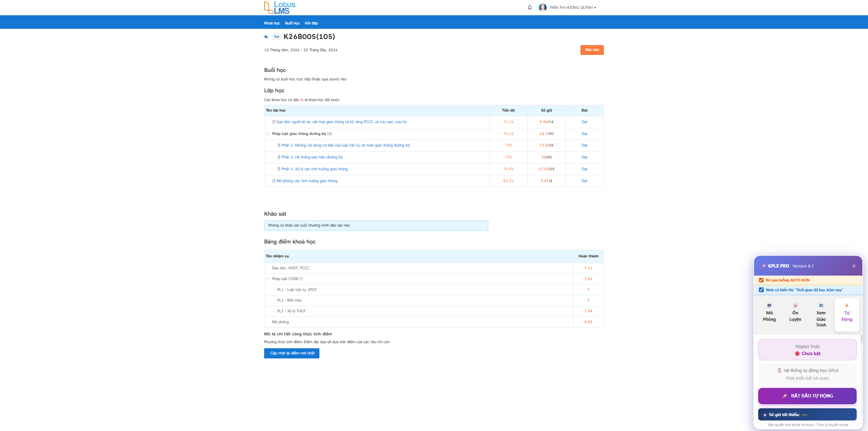Screen dimensions: 868x431
Task: Click the Báo cáo button
Action: coord(592,50)
